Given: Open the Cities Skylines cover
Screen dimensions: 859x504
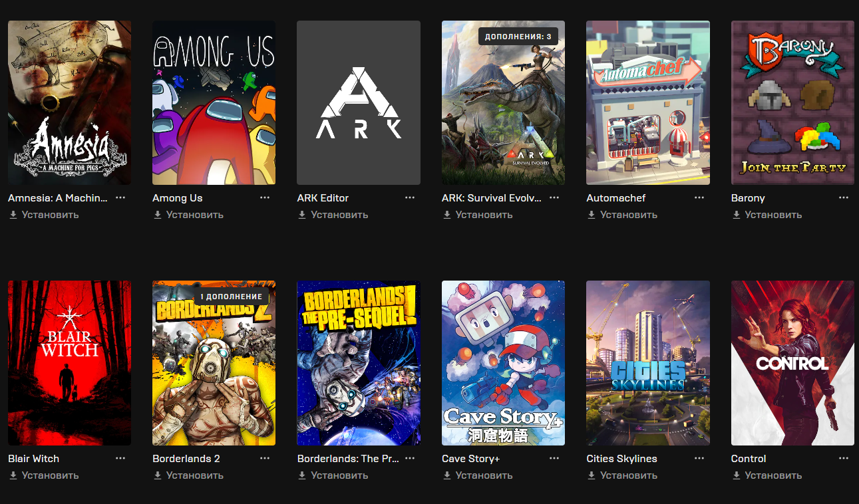Looking at the screenshot, I should [648, 363].
